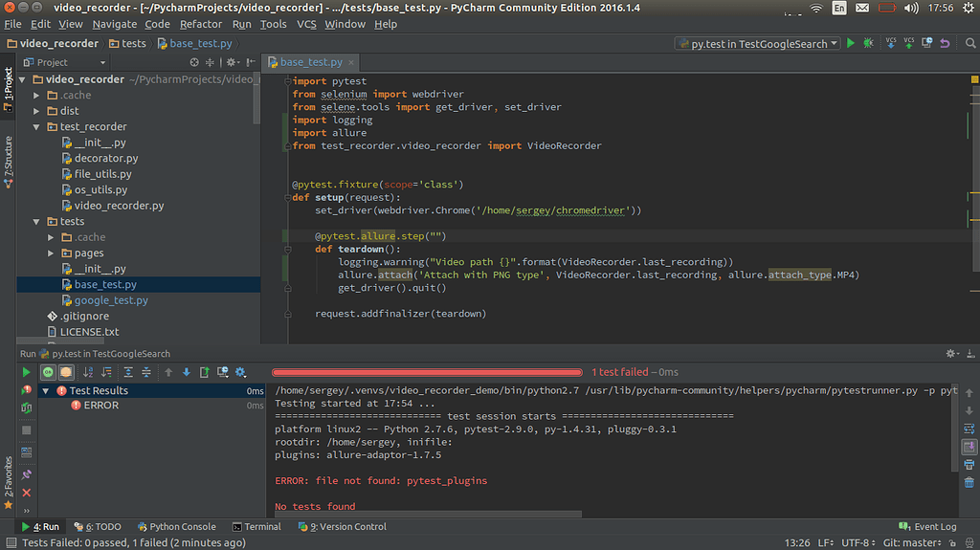
Task: Toggle scroll to end of console
Action: [x=969, y=447]
